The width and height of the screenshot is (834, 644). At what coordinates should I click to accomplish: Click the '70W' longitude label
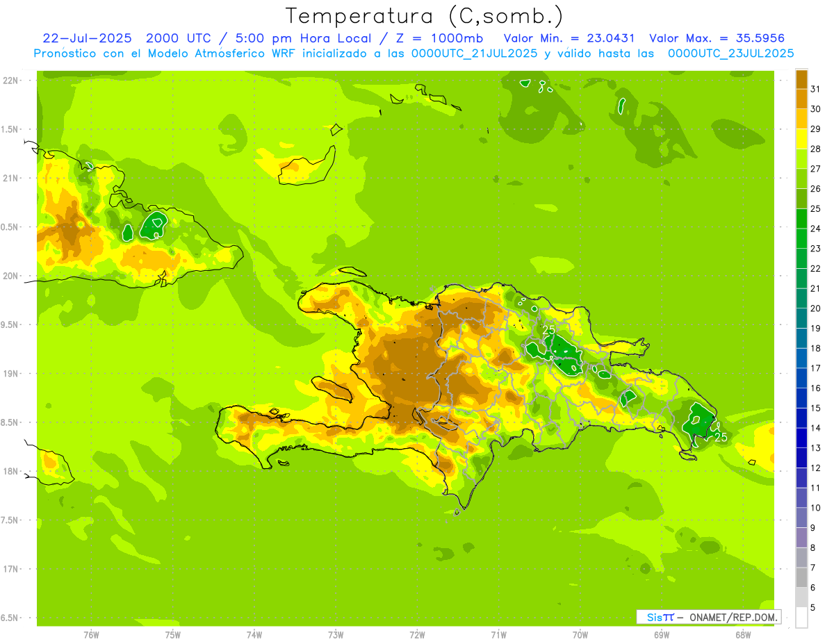coord(580,635)
